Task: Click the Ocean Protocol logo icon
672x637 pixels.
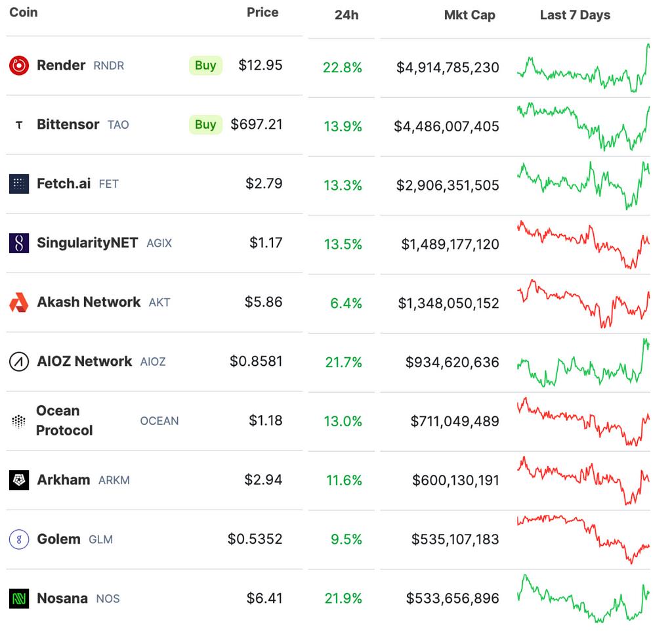Action: (x=19, y=421)
